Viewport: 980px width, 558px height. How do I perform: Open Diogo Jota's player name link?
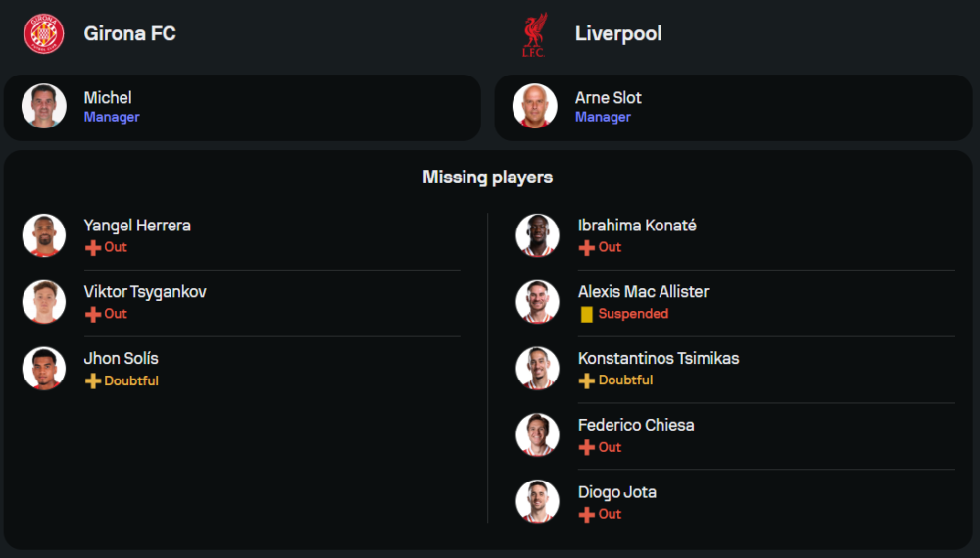617,492
